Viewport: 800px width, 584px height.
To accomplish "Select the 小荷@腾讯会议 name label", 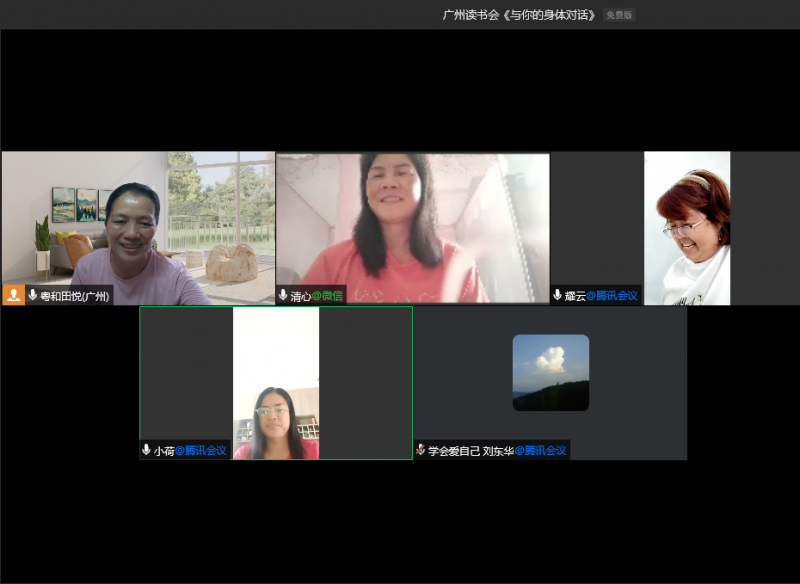I will [190, 451].
